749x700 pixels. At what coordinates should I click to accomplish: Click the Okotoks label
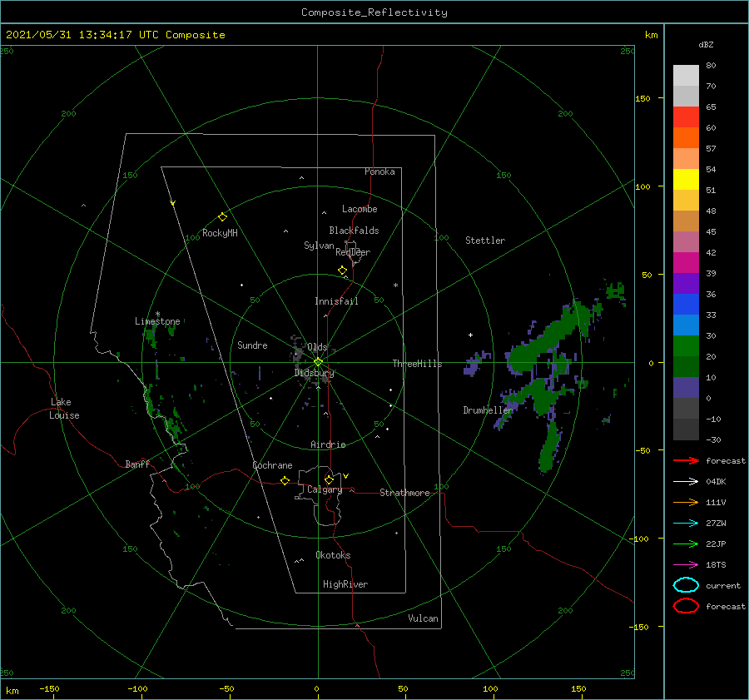tap(333, 555)
